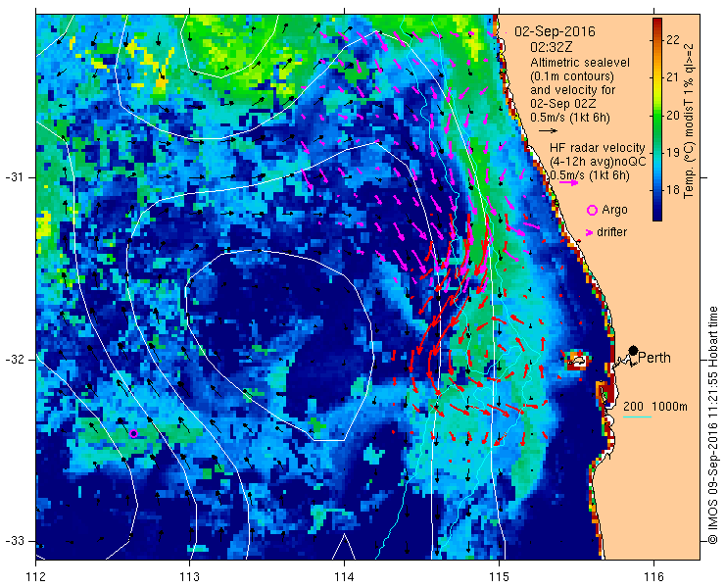Viewport: 725px width, 588px height.
Task: Click the 'Altimetric sealevel' legend text
Action: (580, 62)
